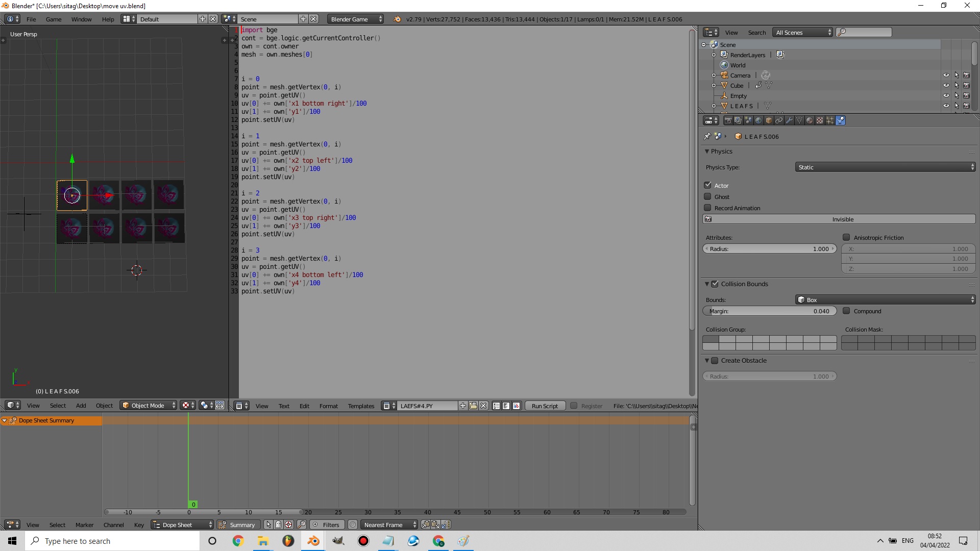Image resolution: width=980 pixels, height=551 pixels.
Task: Open the Help menu
Action: coord(108,19)
